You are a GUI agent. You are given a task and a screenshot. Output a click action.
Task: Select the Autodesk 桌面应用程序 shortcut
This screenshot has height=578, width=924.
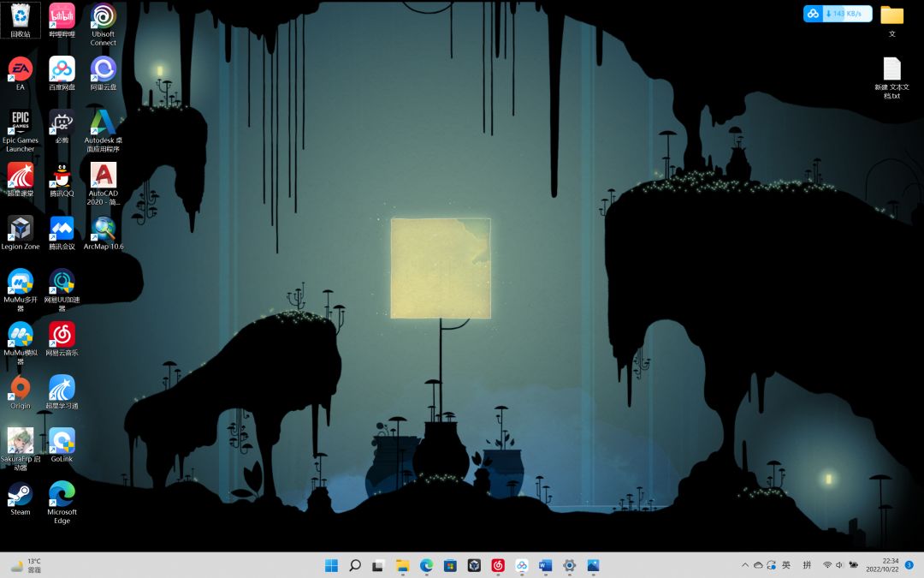(104, 130)
